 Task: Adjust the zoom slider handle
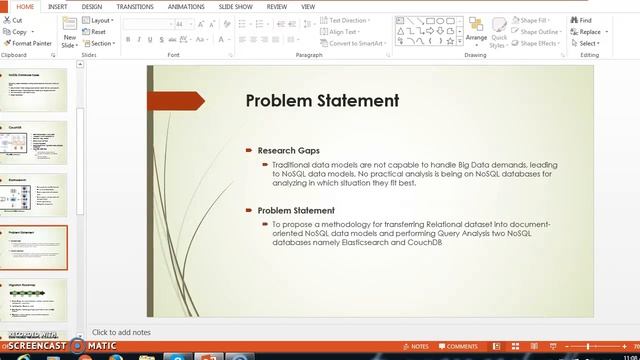(x=588, y=347)
